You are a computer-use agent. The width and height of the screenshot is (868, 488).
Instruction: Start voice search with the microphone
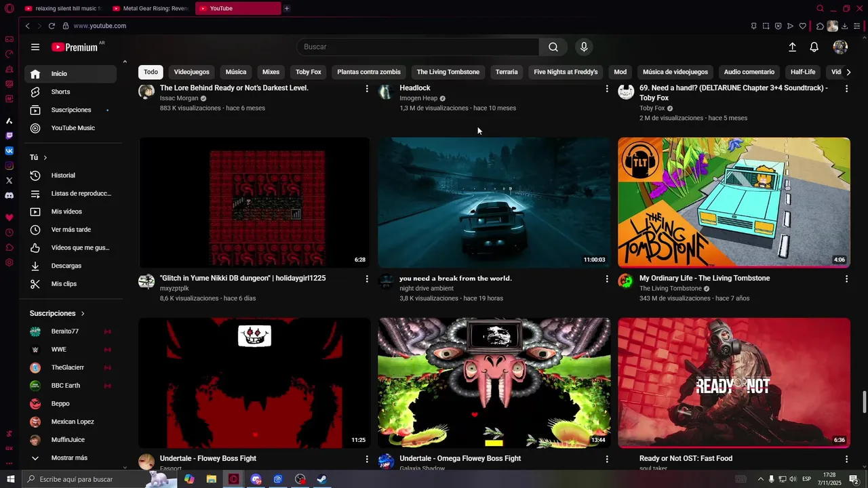tap(584, 47)
